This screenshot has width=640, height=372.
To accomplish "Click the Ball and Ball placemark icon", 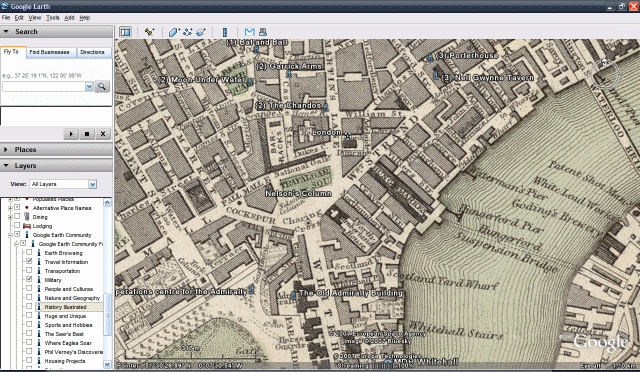I will [x=256, y=49].
